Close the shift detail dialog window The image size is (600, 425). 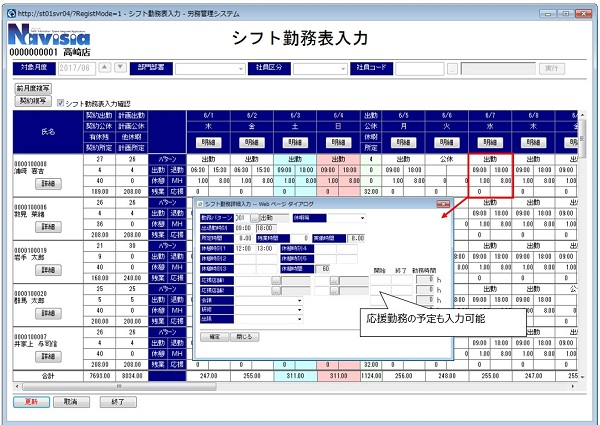point(443,204)
